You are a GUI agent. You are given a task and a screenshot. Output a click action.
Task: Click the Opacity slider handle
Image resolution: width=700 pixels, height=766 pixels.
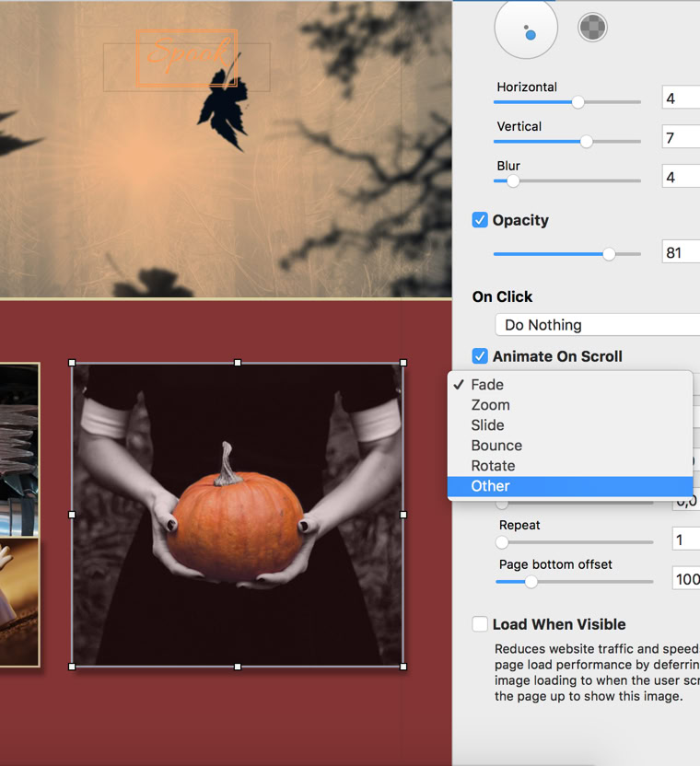(x=609, y=254)
